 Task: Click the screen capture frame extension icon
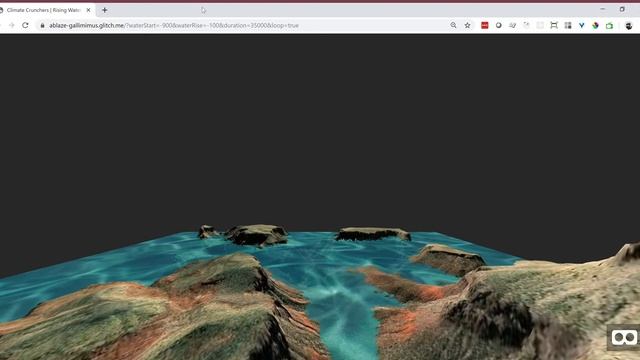[x=554, y=25]
